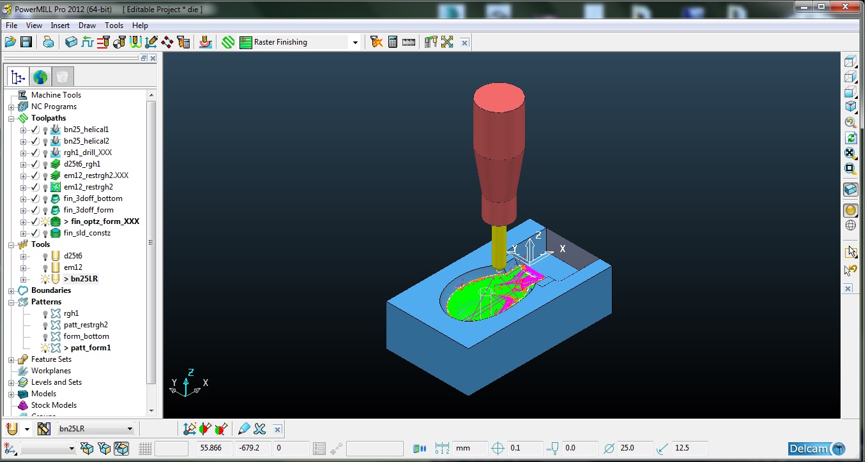Open the Raster Finishing strategy dropdown
The width and height of the screenshot is (868, 462).
tap(355, 42)
